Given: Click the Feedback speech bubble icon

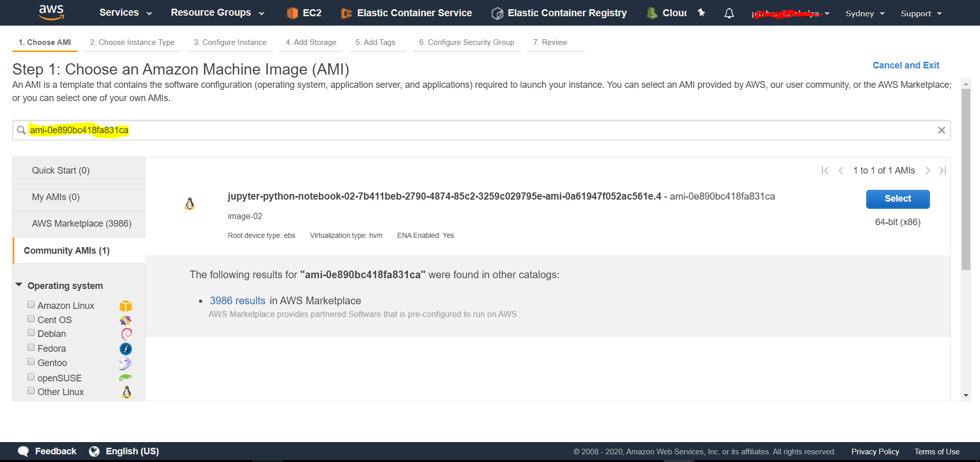Looking at the screenshot, I should [x=23, y=451].
